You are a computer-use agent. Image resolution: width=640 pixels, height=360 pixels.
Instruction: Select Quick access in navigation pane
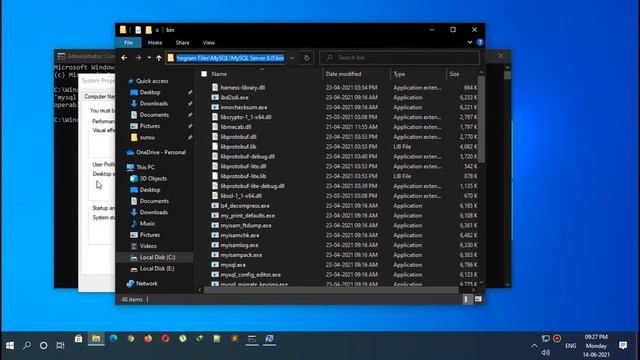coord(152,81)
